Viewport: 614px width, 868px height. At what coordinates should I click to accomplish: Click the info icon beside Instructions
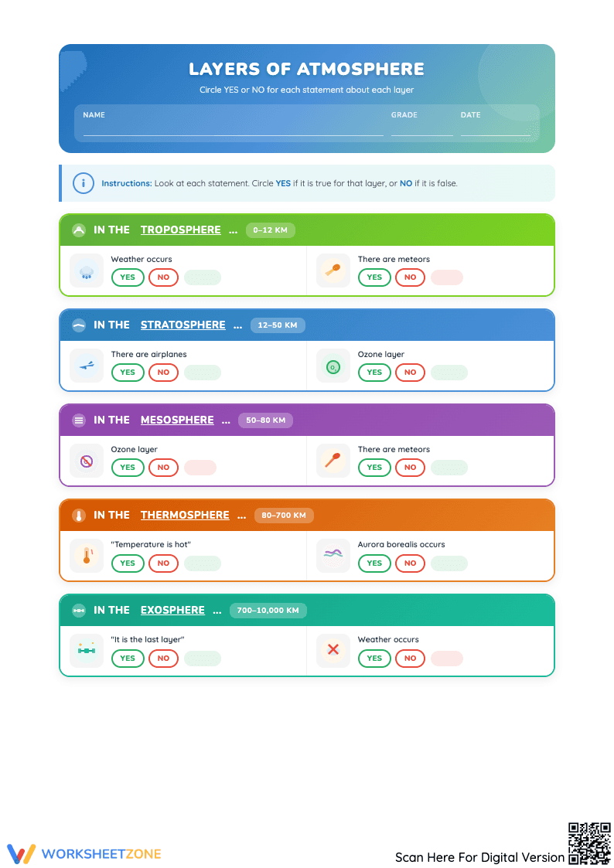84,183
